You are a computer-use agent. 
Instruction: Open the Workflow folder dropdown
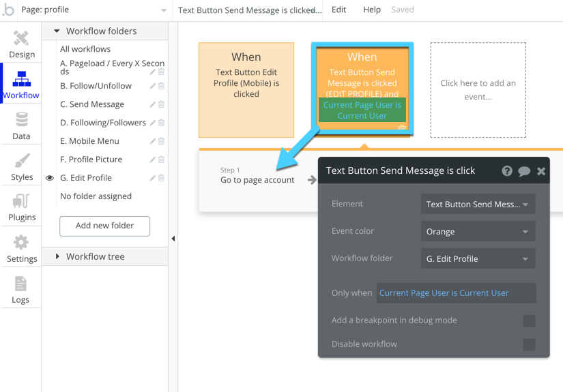[x=478, y=259]
